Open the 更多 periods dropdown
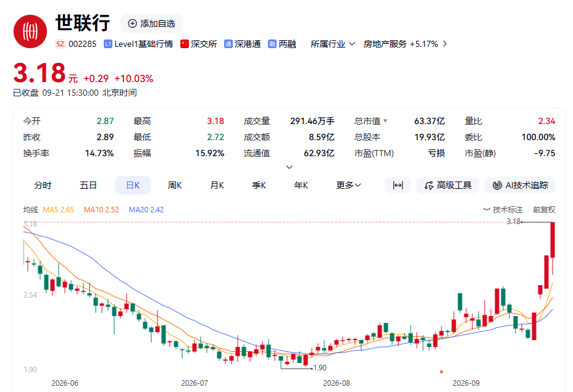Screen dimensions: 573x392 (x=348, y=185)
